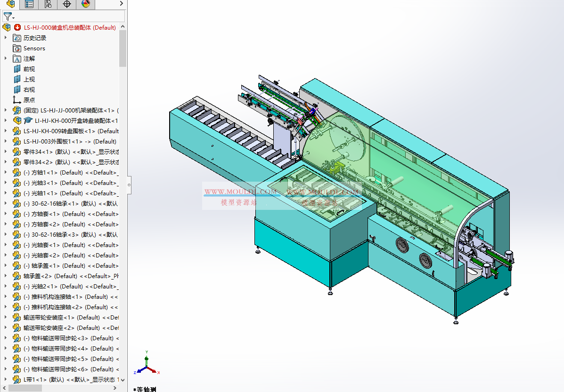Click the panel tabs overflow arrow
Screen dimensions: 564x392
121,4
